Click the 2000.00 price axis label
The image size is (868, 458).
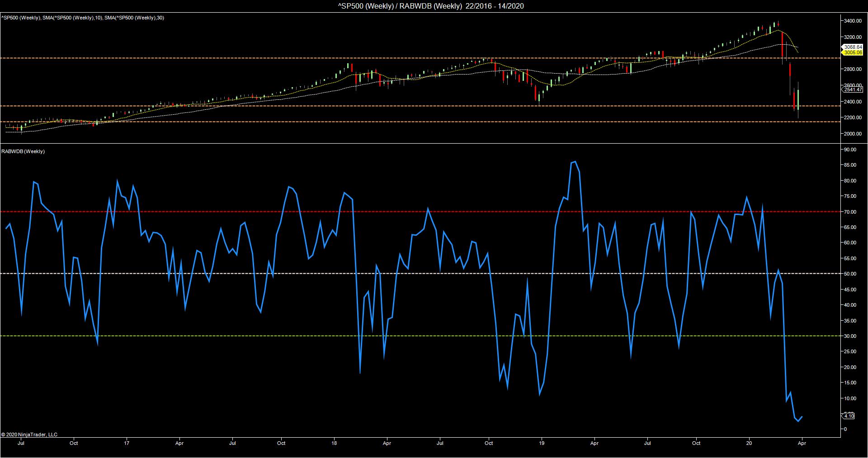click(x=852, y=134)
